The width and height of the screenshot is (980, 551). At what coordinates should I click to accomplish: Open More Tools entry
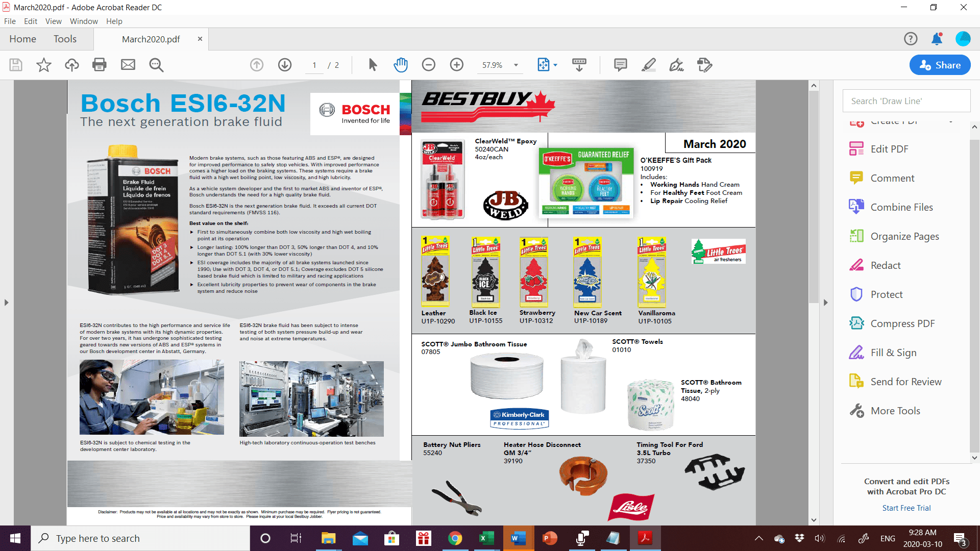pyautogui.click(x=895, y=411)
